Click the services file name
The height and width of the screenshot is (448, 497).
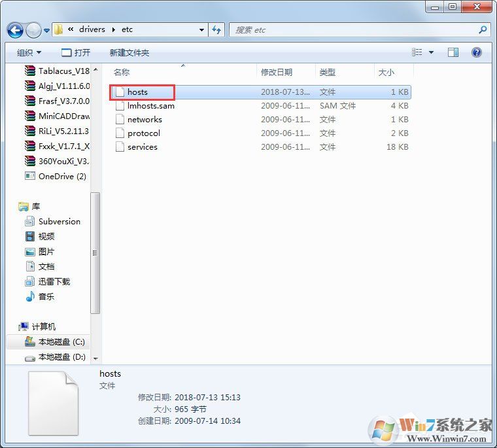click(x=143, y=146)
